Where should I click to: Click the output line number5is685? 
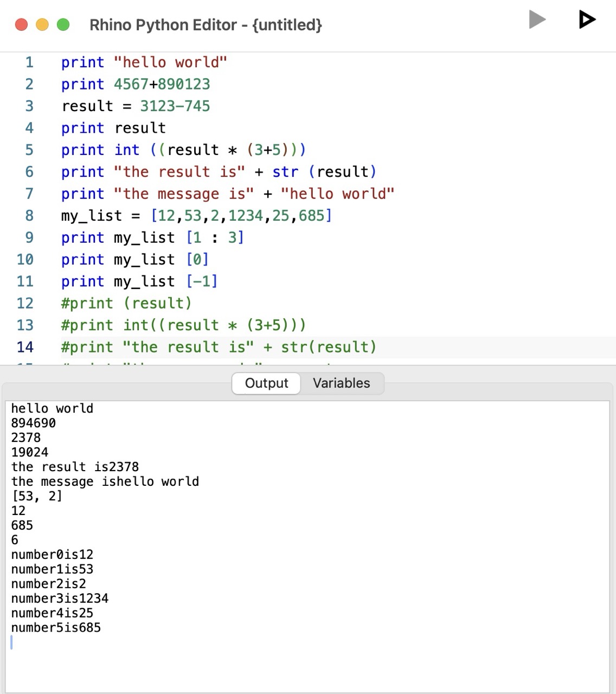coord(55,627)
